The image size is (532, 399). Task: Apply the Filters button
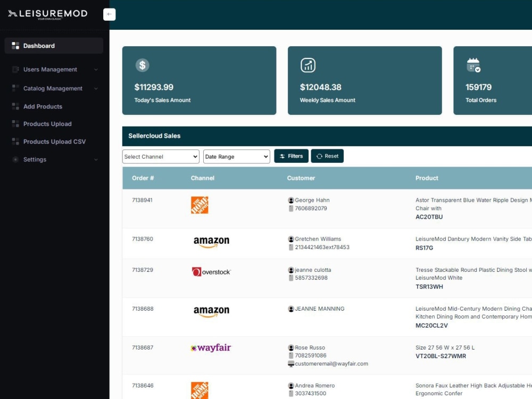(x=291, y=156)
